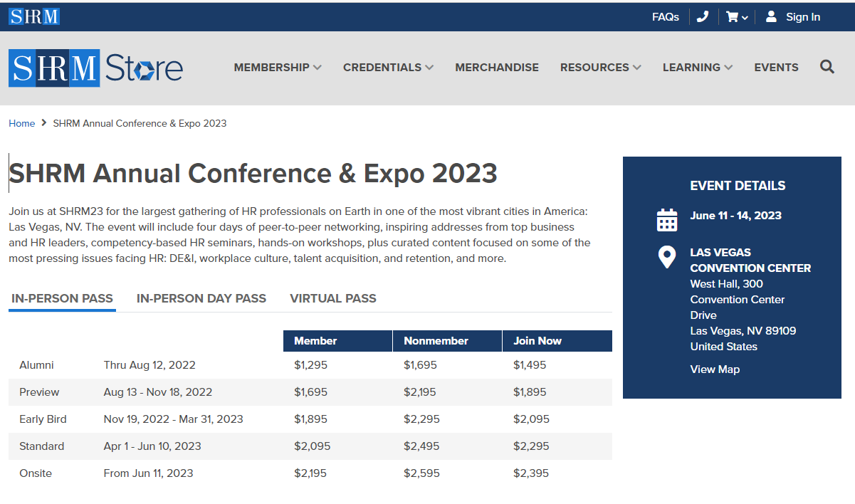The width and height of the screenshot is (855, 504).
Task: Expand the cart chevron dropdown
Action: point(745,16)
